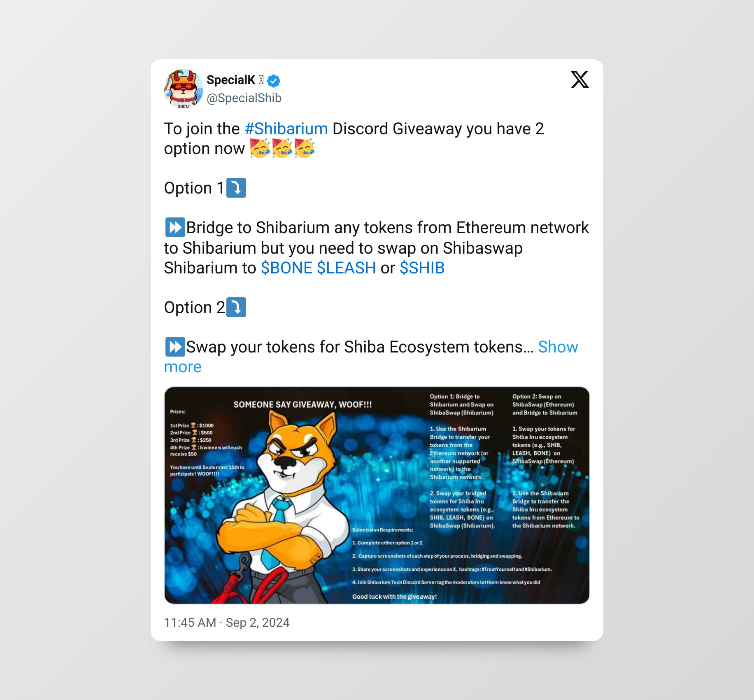Open the @SpecialShib handle
Viewport: 754px width, 700px height.
[244, 98]
